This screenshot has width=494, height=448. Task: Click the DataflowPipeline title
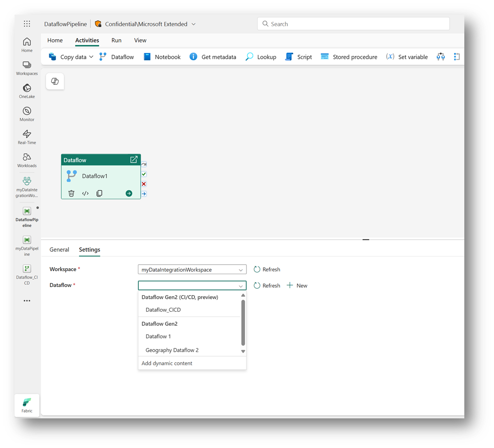pos(66,24)
